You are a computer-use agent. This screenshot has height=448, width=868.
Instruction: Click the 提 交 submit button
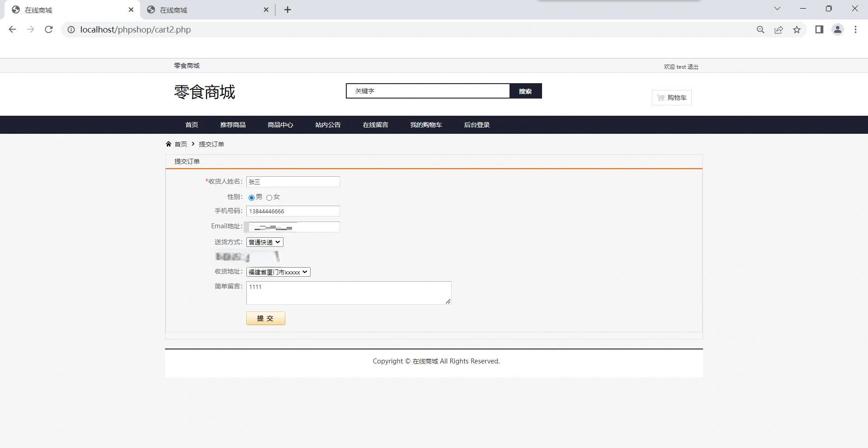(x=266, y=318)
